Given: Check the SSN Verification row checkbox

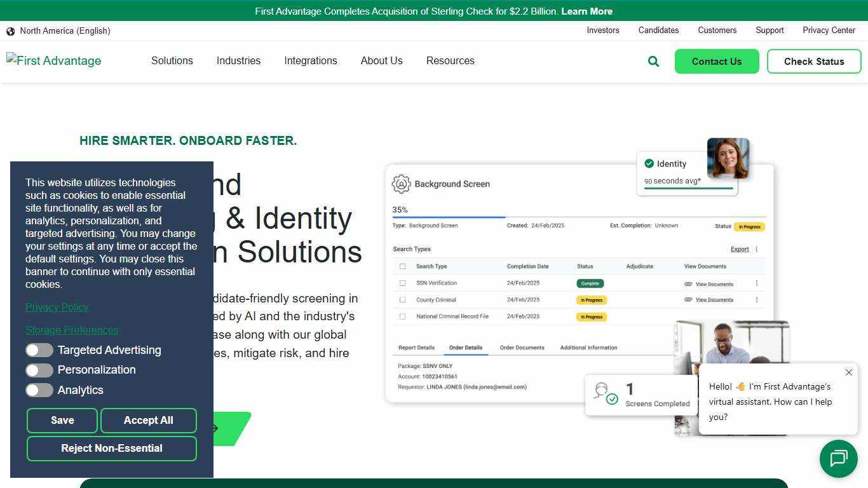Looking at the screenshot, I should click(402, 283).
